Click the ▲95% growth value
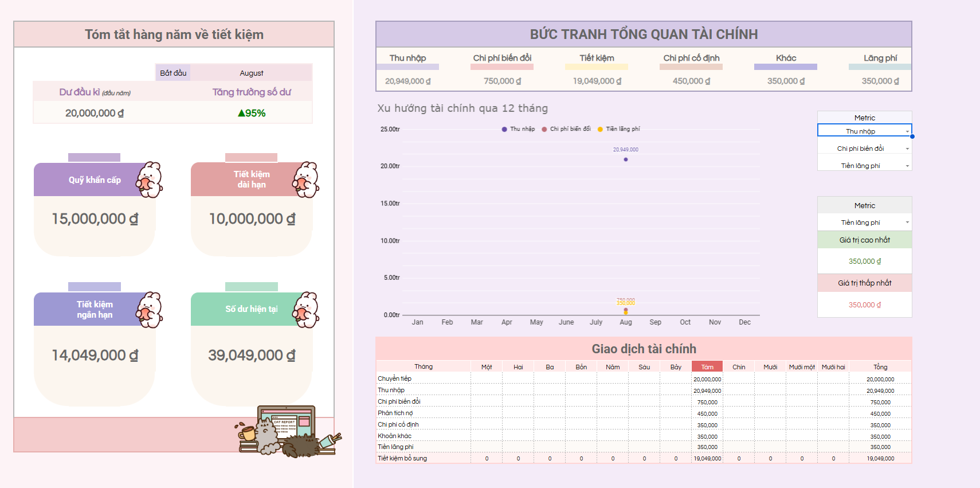The image size is (980, 488). 252,113
